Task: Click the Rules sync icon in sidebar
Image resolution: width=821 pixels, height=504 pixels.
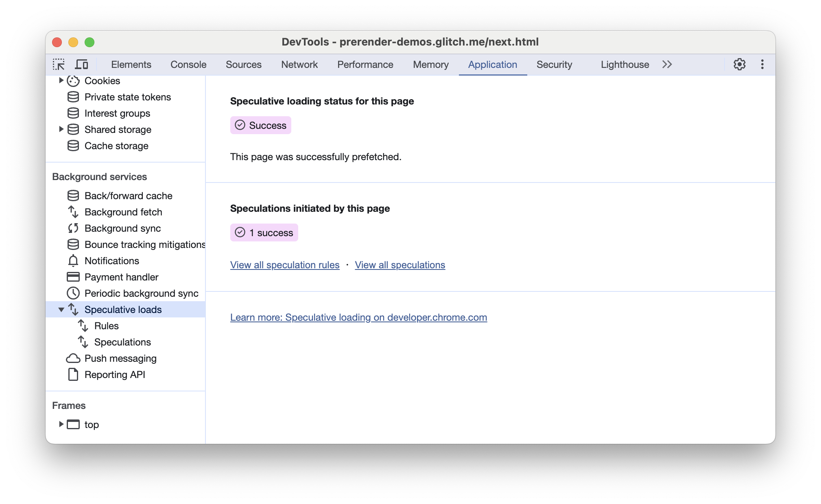Action: point(85,326)
